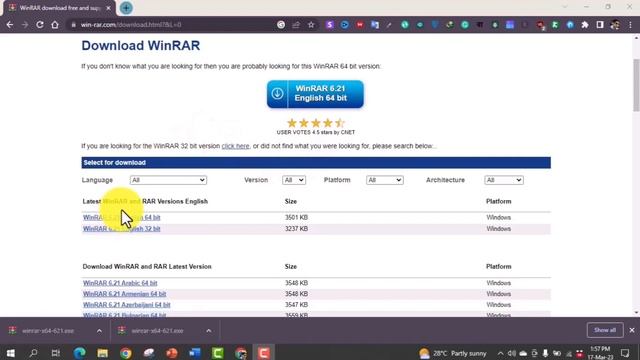The height and width of the screenshot is (360, 640).
Task: Open WinRAR 6.21 Armenian 64 bit link
Action: 124,294
